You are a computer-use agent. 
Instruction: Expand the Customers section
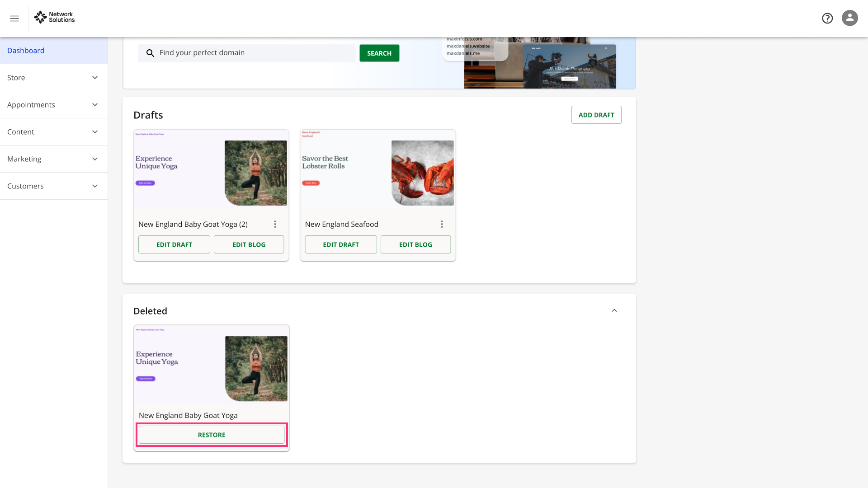coord(53,186)
